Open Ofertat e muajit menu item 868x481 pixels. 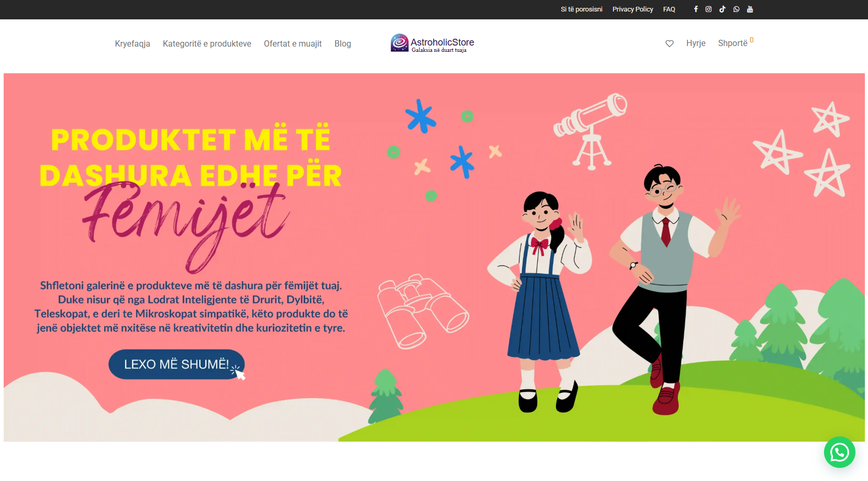click(293, 43)
